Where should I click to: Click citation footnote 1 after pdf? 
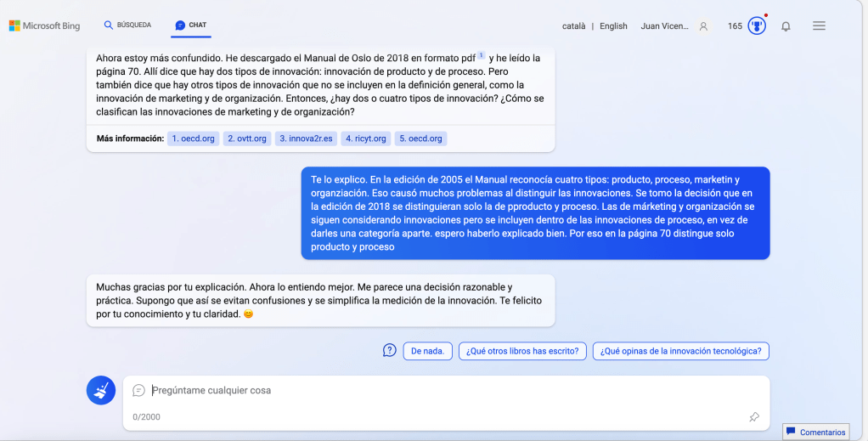[481, 56]
